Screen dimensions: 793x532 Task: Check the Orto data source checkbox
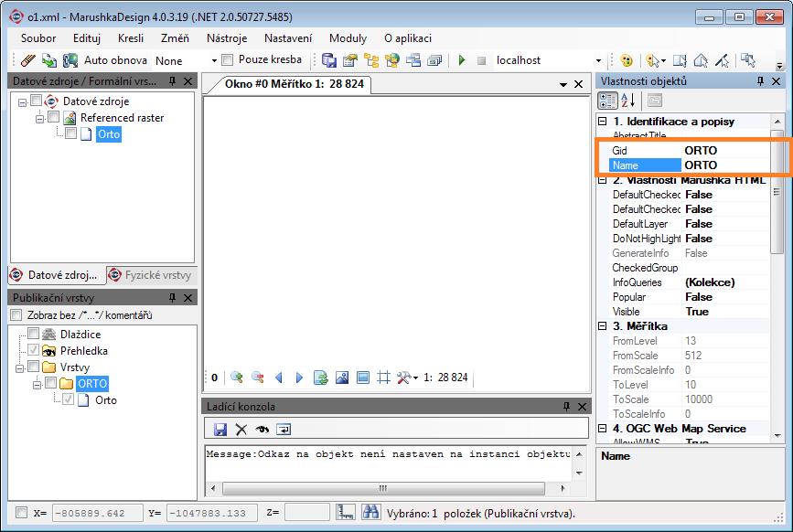click(x=70, y=133)
